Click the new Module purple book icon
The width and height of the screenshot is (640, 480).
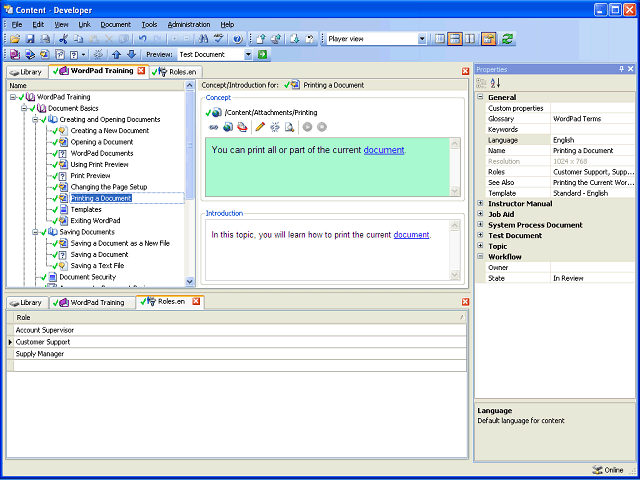[15, 54]
